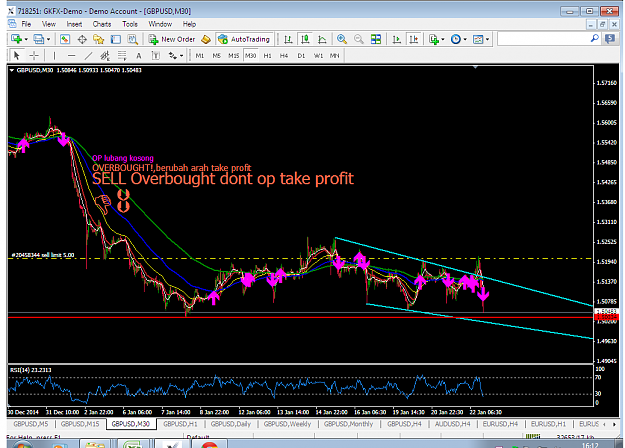The height and width of the screenshot is (448, 625).
Task: Open the Tools menu
Action: 130,24
